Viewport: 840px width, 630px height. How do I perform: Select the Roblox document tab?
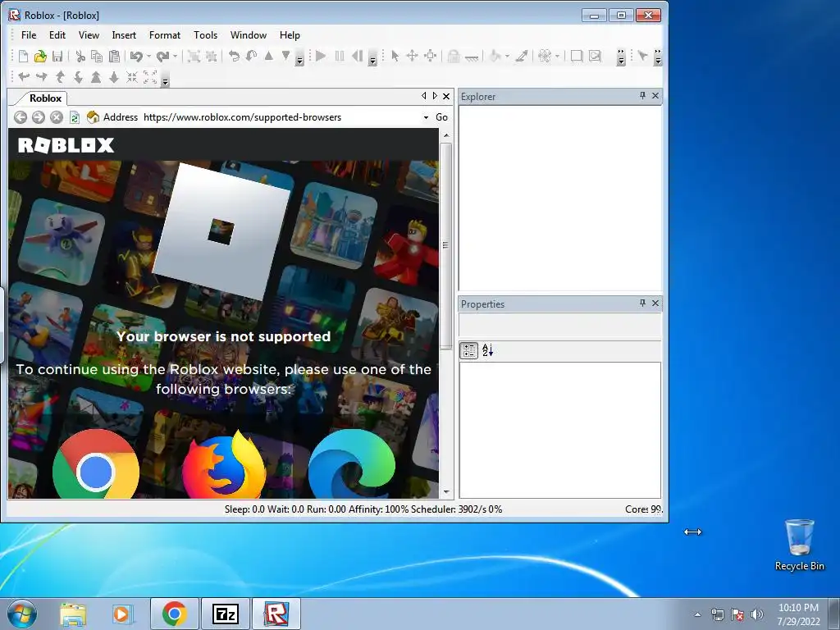pyautogui.click(x=45, y=98)
